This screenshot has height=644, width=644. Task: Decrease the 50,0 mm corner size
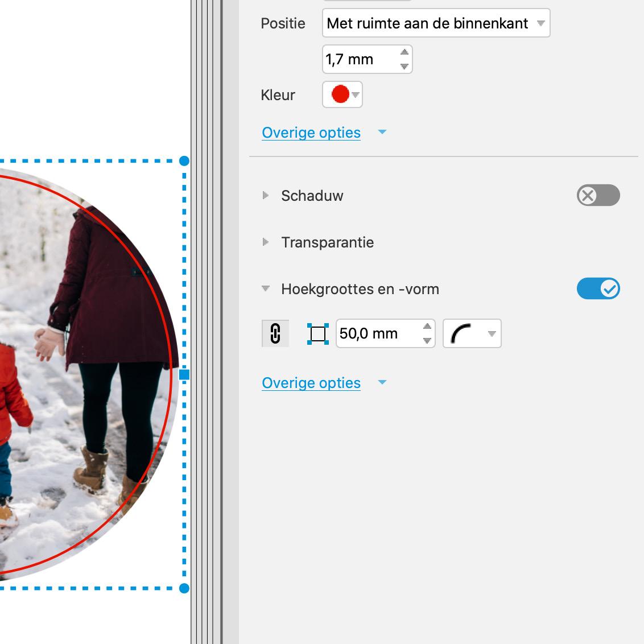pyautogui.click(x=427, y=340)
